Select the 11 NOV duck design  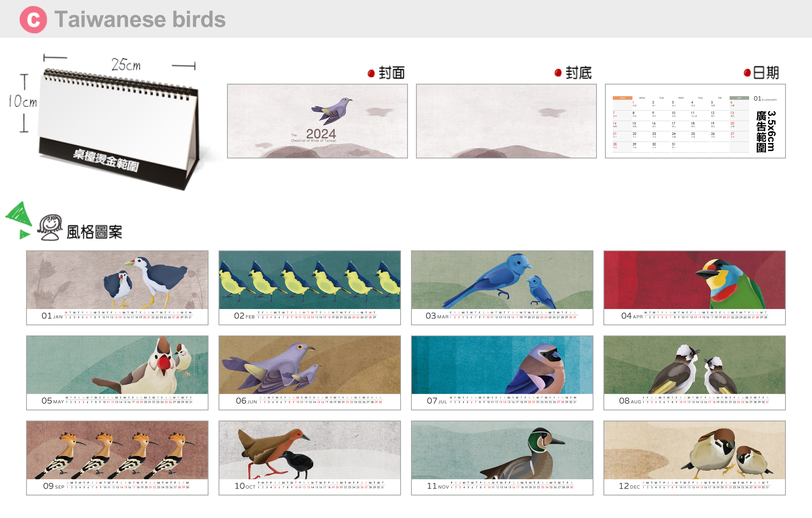tap(502, 458)
